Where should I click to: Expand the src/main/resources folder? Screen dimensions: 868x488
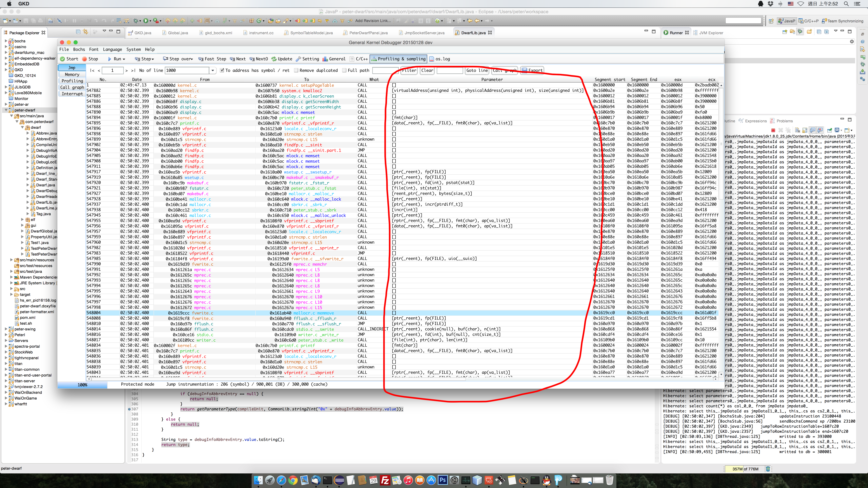coord(12,260)
